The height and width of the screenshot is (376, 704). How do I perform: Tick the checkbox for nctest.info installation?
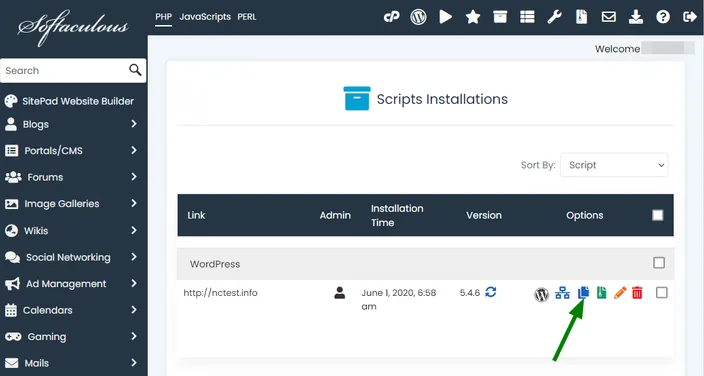661,293
